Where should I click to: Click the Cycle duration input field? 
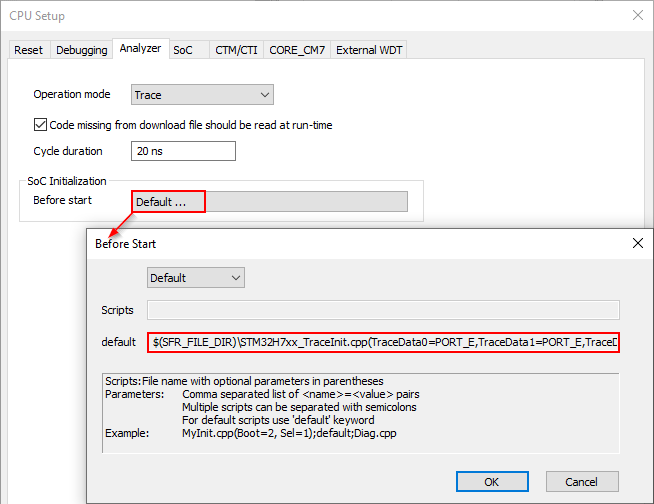[183, 151]
